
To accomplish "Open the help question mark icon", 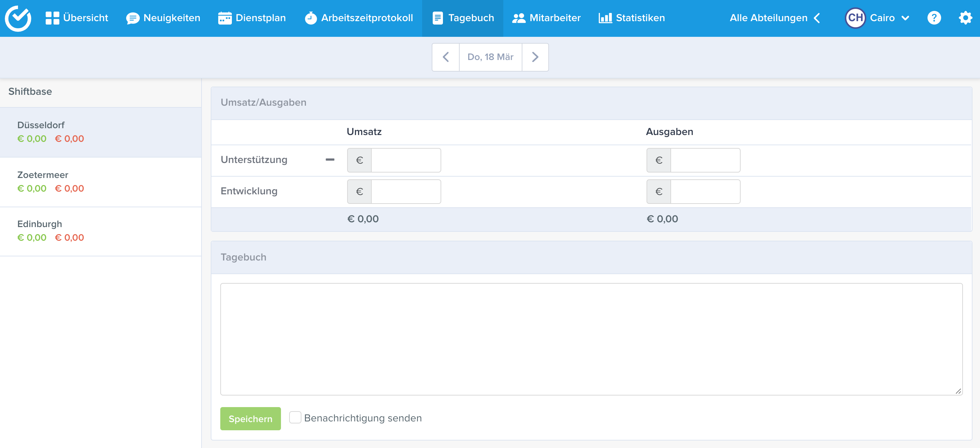I will 934,18.
